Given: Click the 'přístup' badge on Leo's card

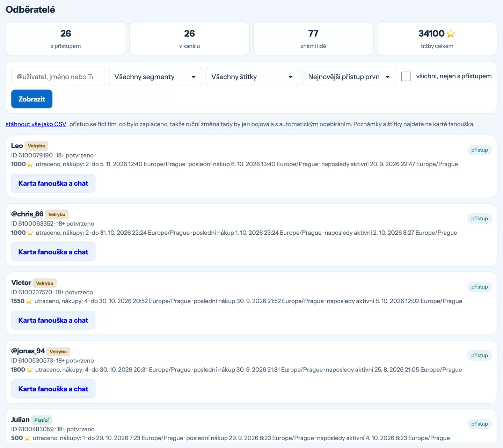Looking at the screenshot, I should click(x=480, y=150).
